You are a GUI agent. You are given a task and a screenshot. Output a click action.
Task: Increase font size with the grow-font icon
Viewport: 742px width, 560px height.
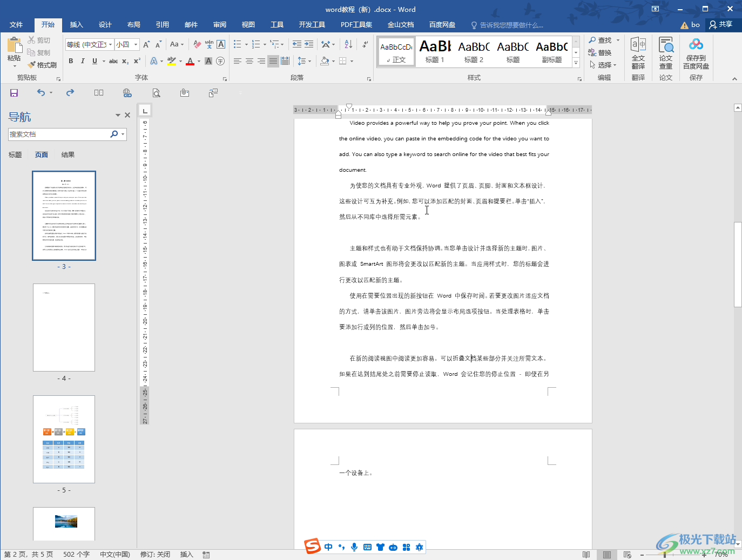pos(146,44)
